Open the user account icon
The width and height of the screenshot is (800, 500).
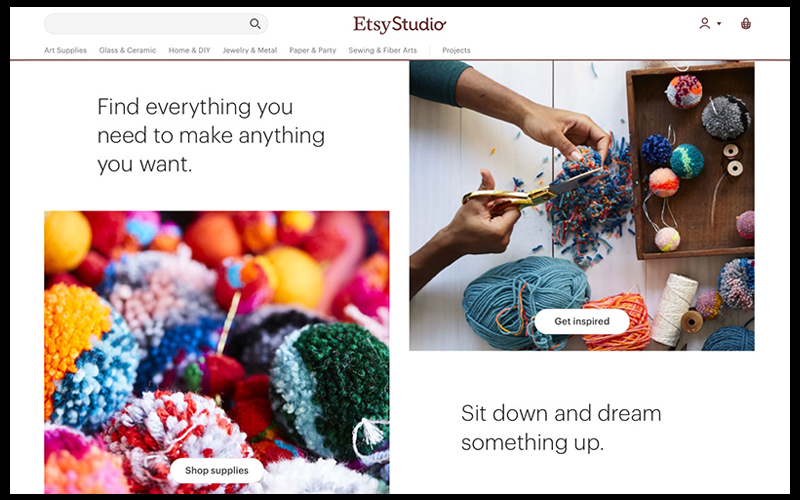point(705,23)
